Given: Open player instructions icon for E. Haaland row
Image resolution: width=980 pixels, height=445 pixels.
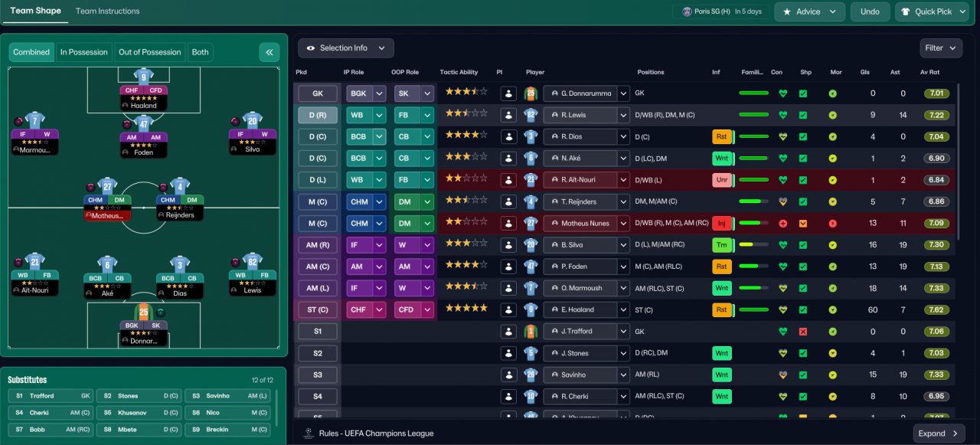Looking at the screenshot, I should [x=508, y=309].
